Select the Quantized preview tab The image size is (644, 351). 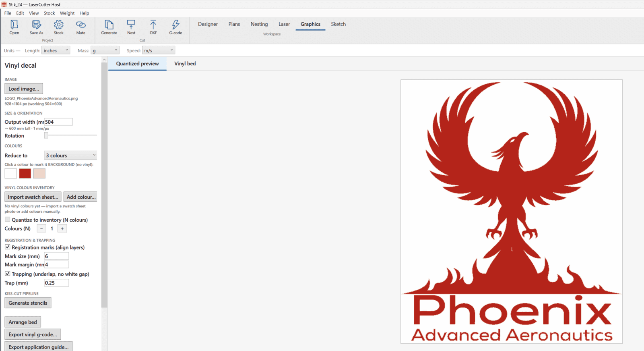coord(137,64)
